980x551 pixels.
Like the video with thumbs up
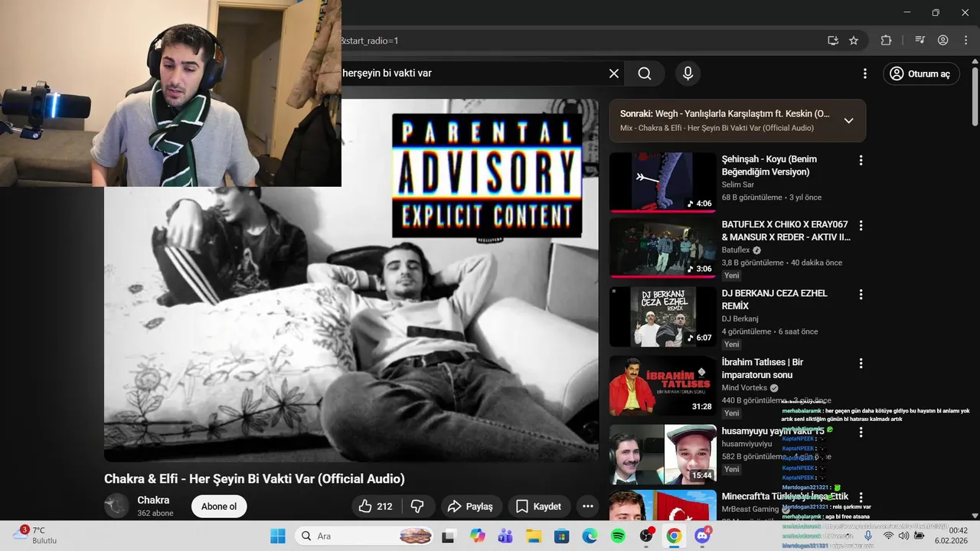(x=375, y=507)
